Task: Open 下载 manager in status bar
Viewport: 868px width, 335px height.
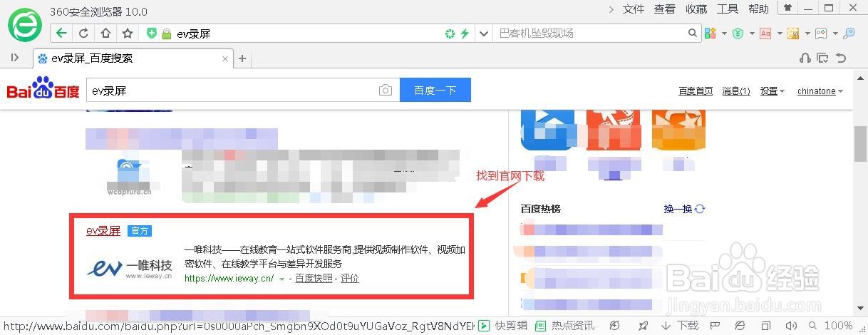Action: (x=679, y=326)
